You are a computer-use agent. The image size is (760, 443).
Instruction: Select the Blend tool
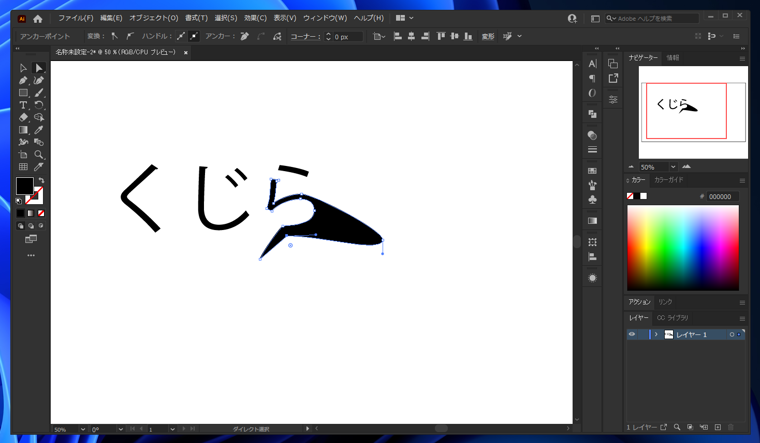39,142
